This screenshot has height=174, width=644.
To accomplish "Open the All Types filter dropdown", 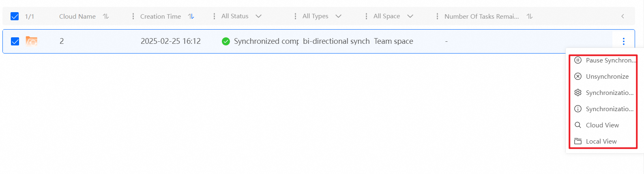I will tap(338, 16).
